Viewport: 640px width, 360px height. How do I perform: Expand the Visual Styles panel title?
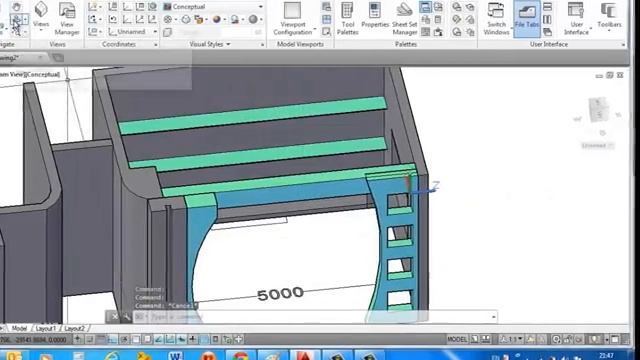click(210, 44)
